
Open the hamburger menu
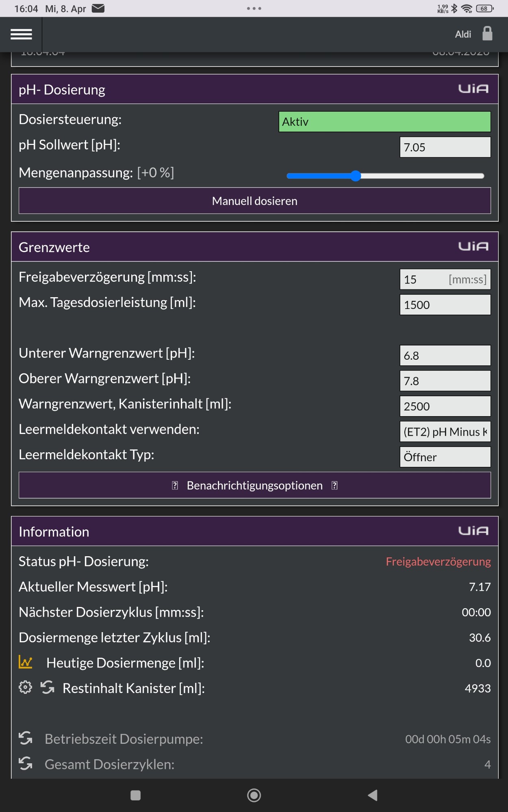point(21,35)
